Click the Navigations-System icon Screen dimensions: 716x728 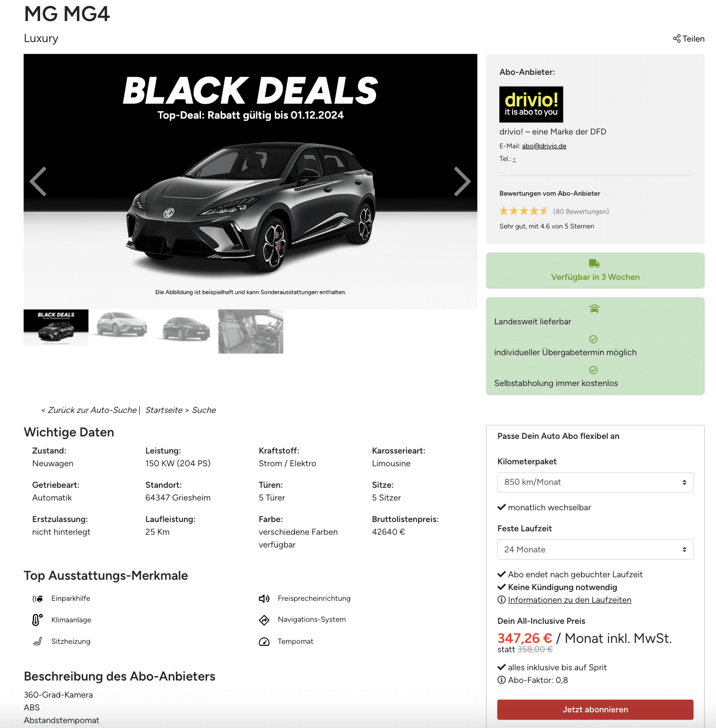[264, 620]
